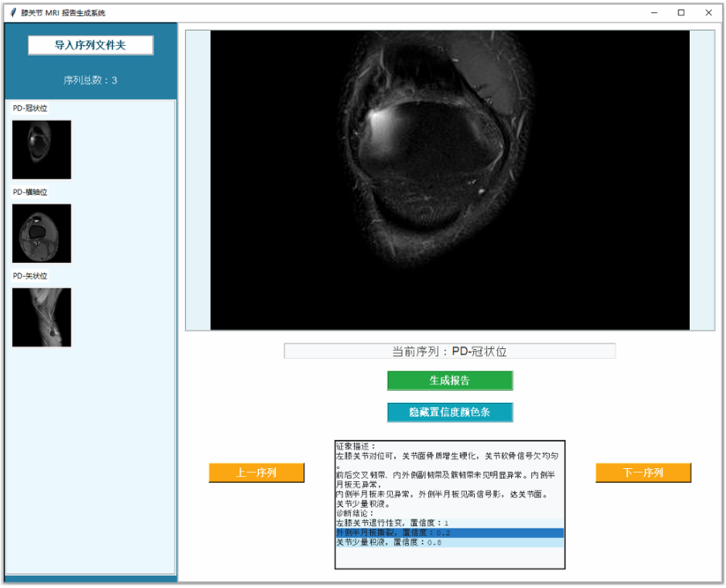Click the PD-横轴位 text label
Image resolution: width=726 pixels, height=588 pixels.
tap(31, 192)
